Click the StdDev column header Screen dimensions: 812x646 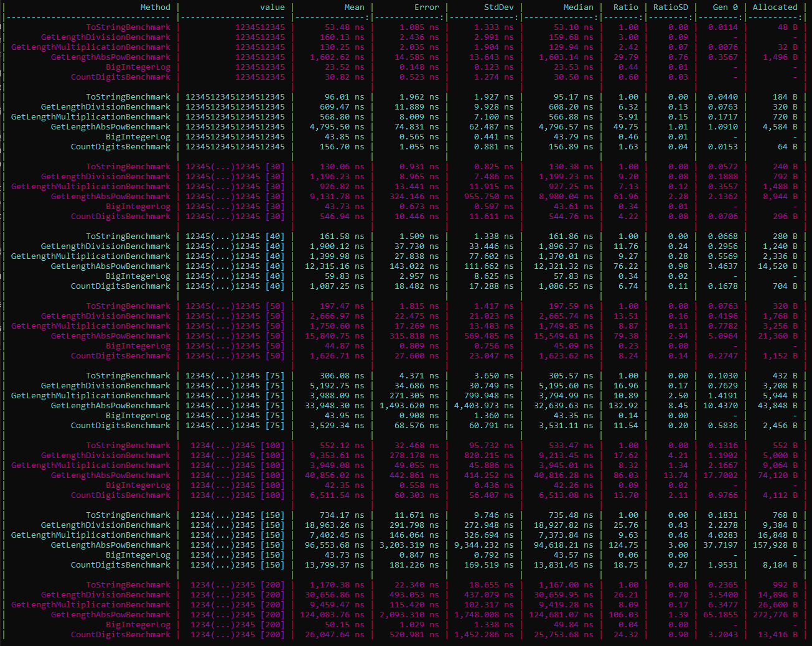(x=499, y=7)
